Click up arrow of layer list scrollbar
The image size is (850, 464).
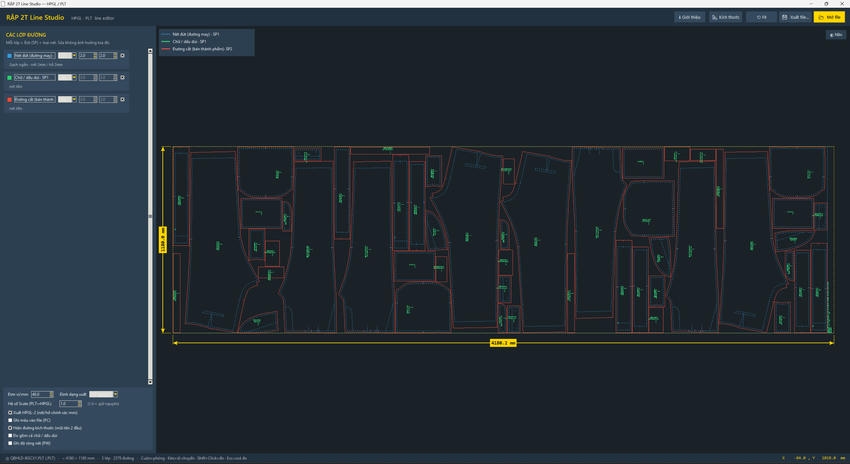click(150, 51)
